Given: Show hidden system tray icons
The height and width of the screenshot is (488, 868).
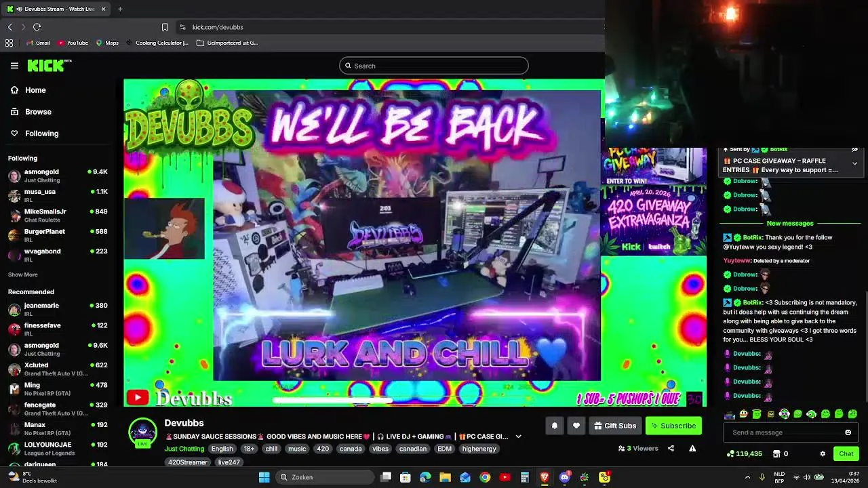Looking at the screenshot, I should pos(747,477).
